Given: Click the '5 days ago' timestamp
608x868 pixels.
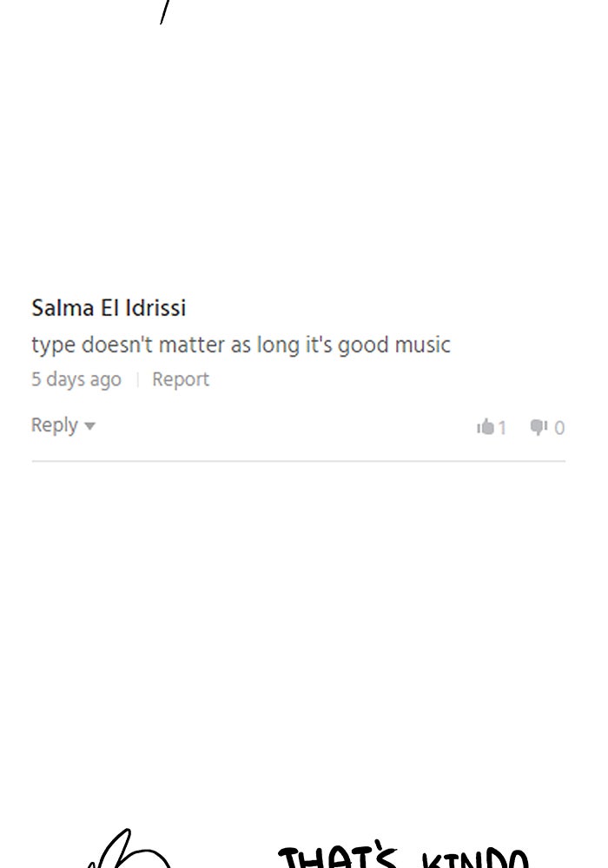Looking at the screenshot, I should pyautogui.click(x=76, y=379).
